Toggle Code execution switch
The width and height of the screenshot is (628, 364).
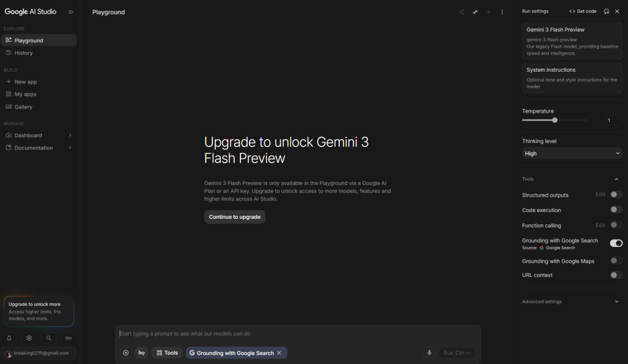coord(616,210)
